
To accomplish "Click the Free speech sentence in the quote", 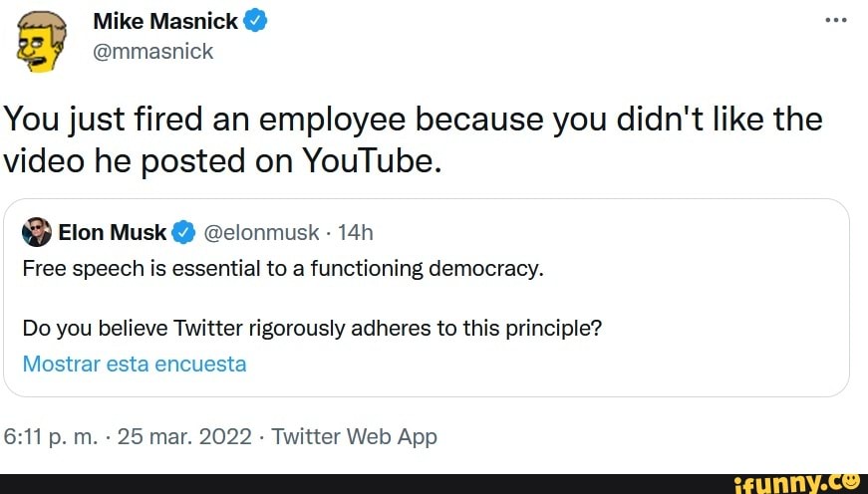I will click(282, 268).
